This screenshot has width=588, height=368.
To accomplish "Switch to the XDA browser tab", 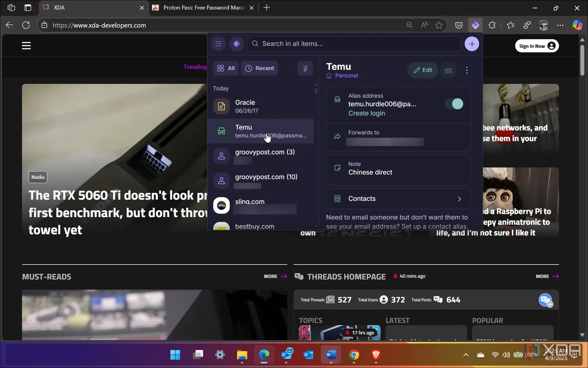I will coord(93,8).
